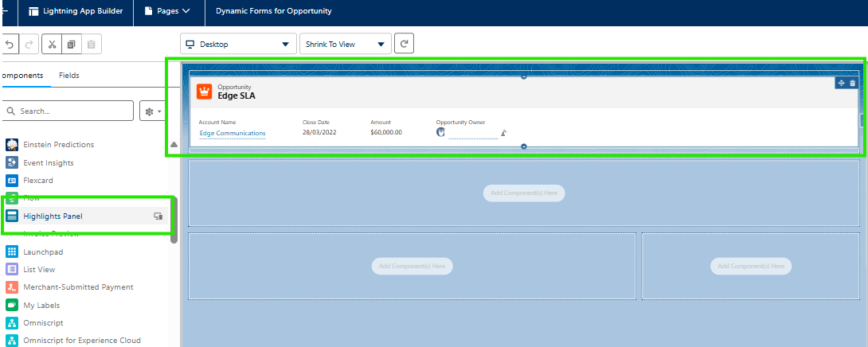Open the component list gear settings dropdown

151,111
